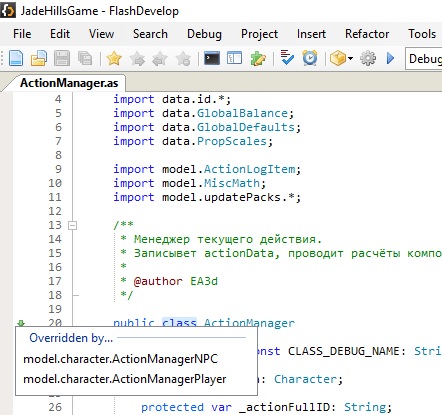Go to model.character.ActionManagerNPC
442x415 pixels.
[x=120, y=359]
